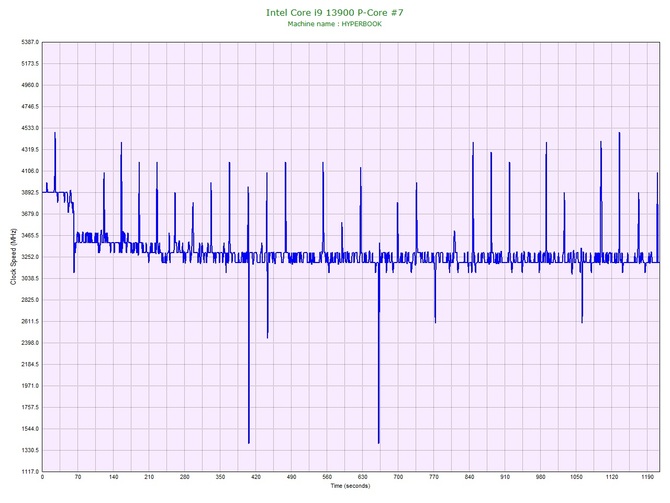670x503 pixels.
Task: Click the 2398.0 y-axis value
Action: [30, 343]
